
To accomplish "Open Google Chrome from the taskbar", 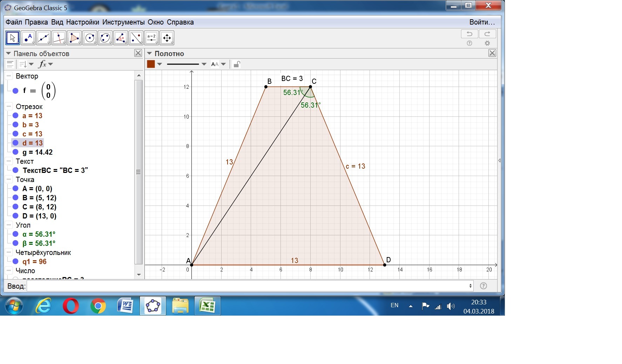I will coord(98,306).
